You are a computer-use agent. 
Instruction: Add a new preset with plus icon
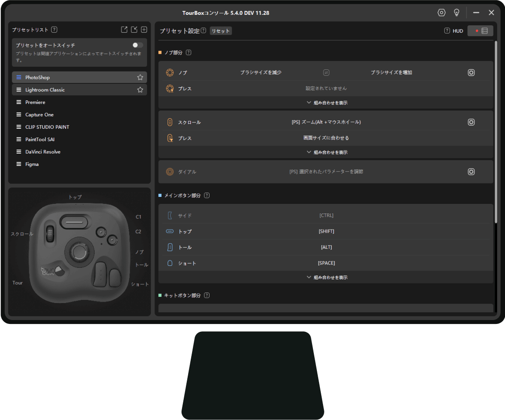pyautogui.click(x=144, y=30)
